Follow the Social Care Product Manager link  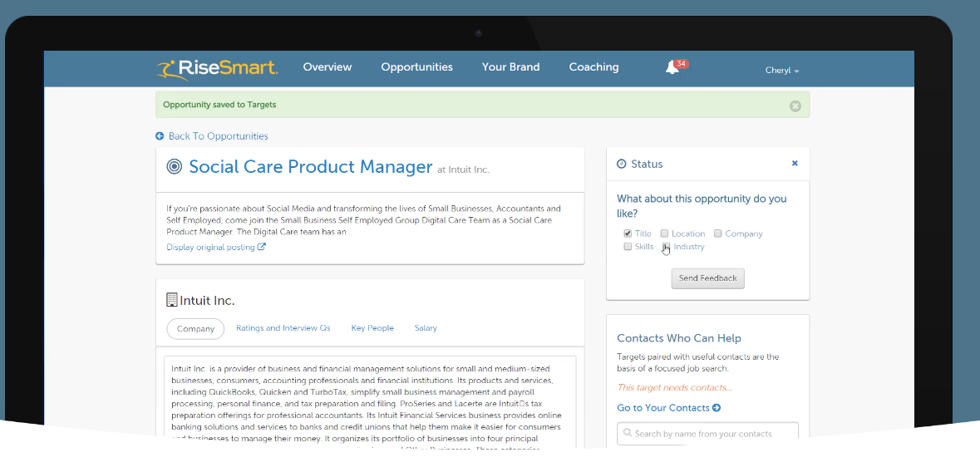pos(310,167)
